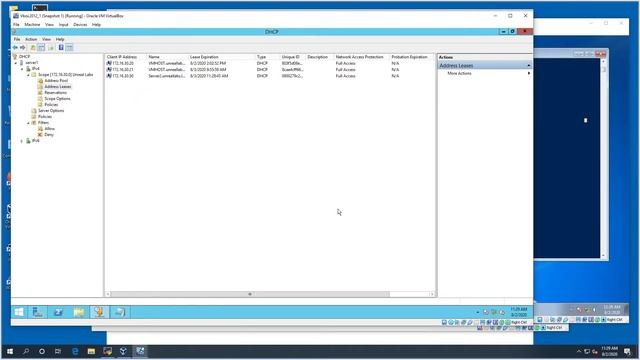
Task: Collapse the IPv4 tree node
Action: point(22,69)
